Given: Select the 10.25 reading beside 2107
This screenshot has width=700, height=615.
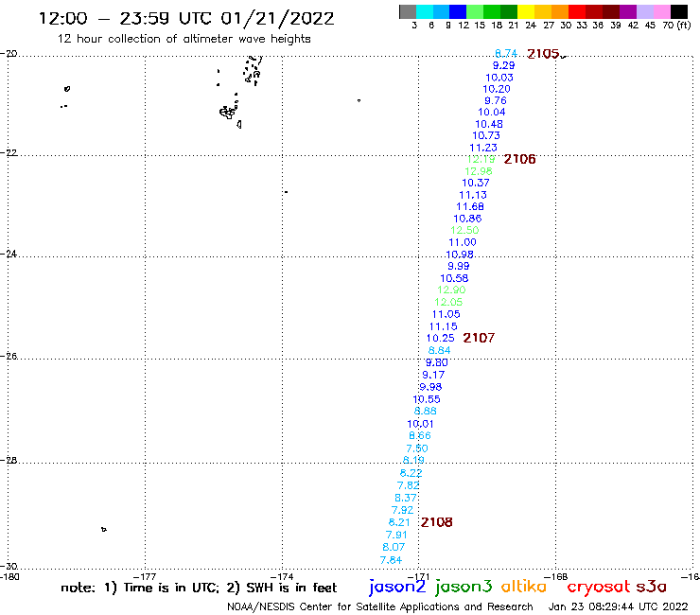Looking at the screenshot, I should coord(441,338).
